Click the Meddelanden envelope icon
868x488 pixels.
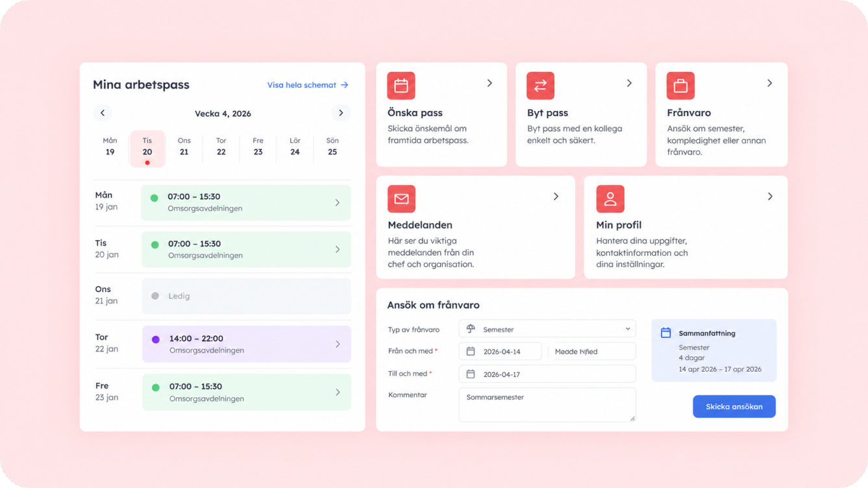(x=401, y=199)
